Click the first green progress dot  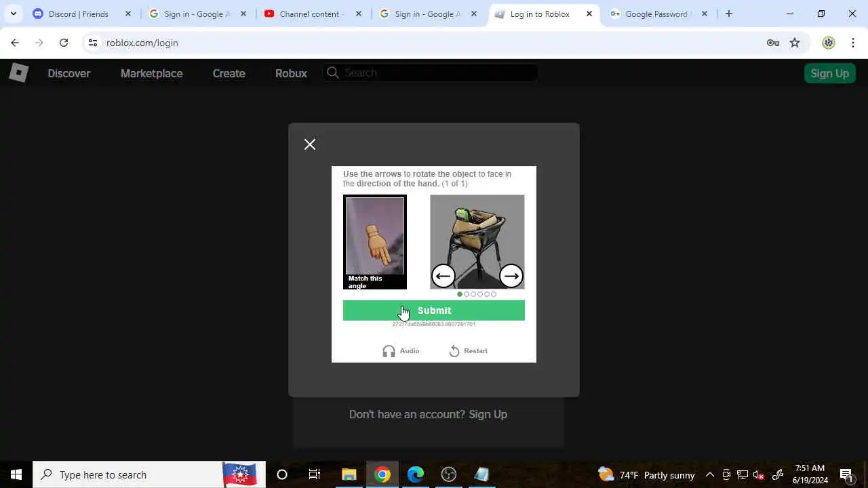pyautogui.click(x=460, y=294)
